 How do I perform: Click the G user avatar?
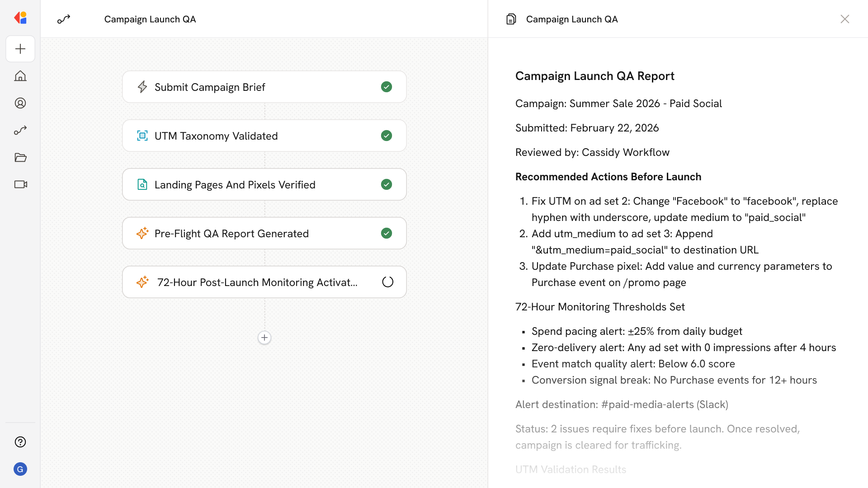coord(20,469)
